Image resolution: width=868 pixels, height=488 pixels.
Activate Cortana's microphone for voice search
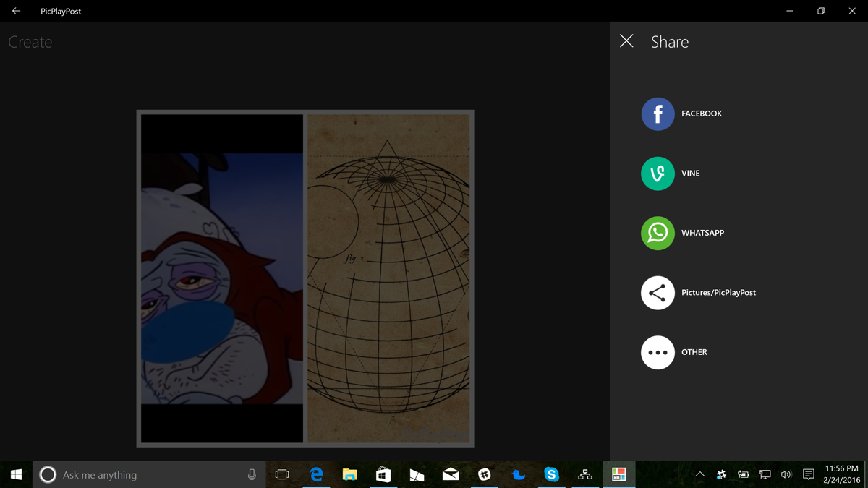click(251, 474)
